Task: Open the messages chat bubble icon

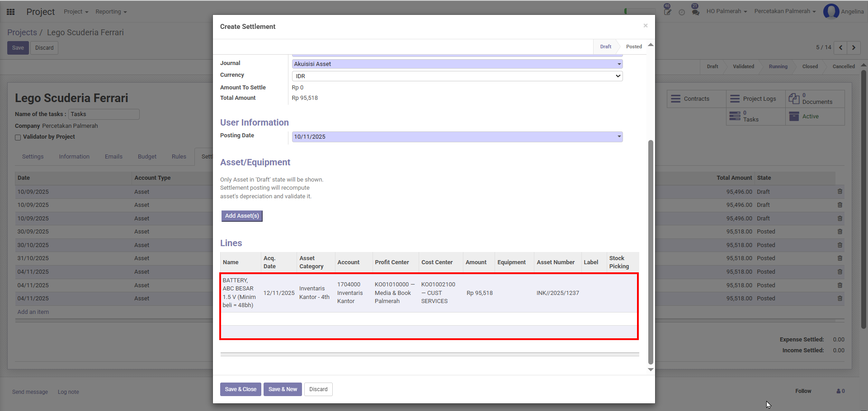Action: pos(695,11)
